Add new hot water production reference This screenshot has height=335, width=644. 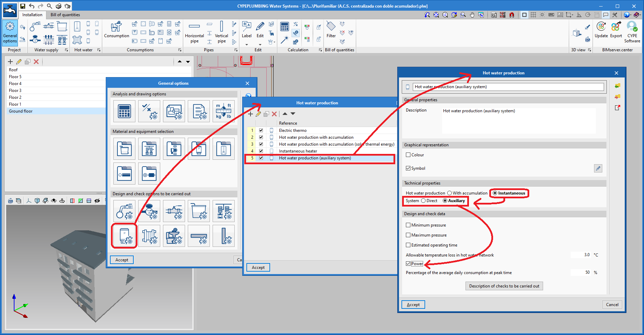coord(251,114)
